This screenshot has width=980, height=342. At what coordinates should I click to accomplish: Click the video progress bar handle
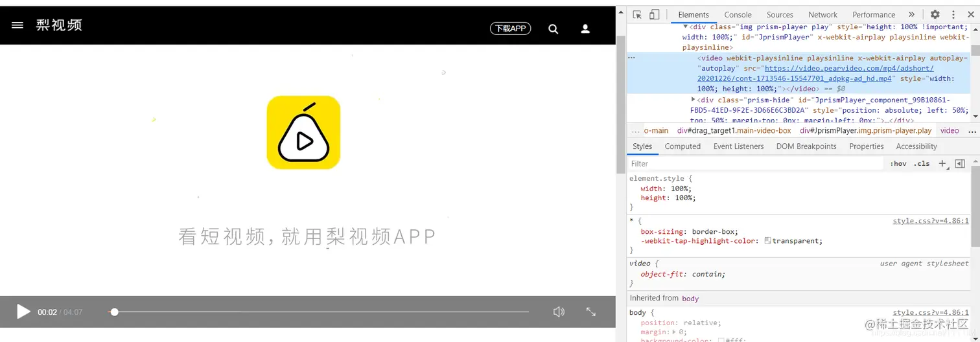click(115, 312)
